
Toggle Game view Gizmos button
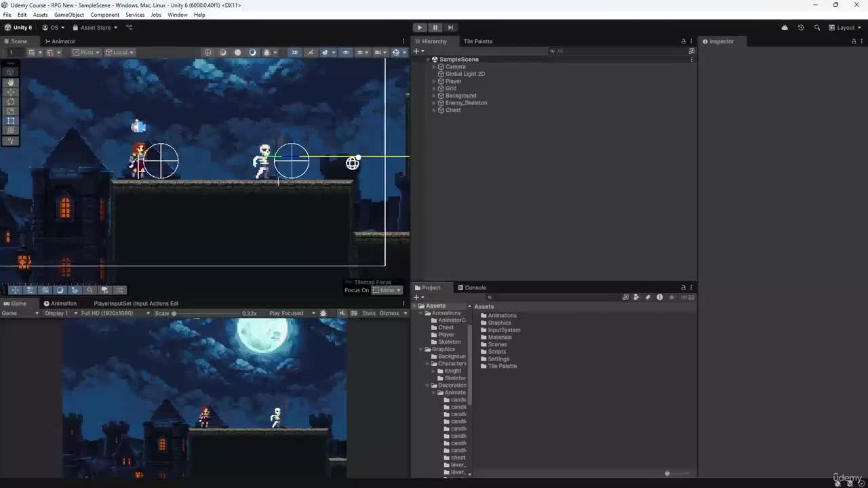click(389, 313)
